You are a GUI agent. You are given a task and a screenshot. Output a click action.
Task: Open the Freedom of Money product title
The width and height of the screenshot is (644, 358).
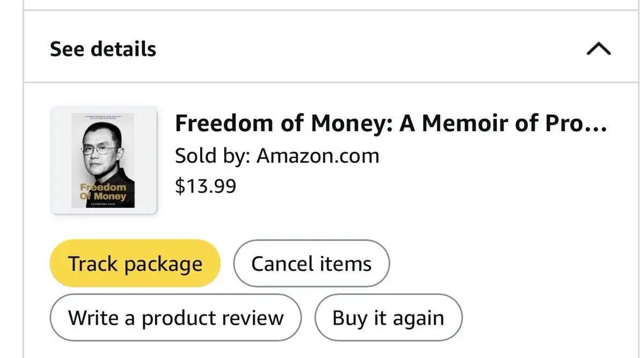click(390, 124)
